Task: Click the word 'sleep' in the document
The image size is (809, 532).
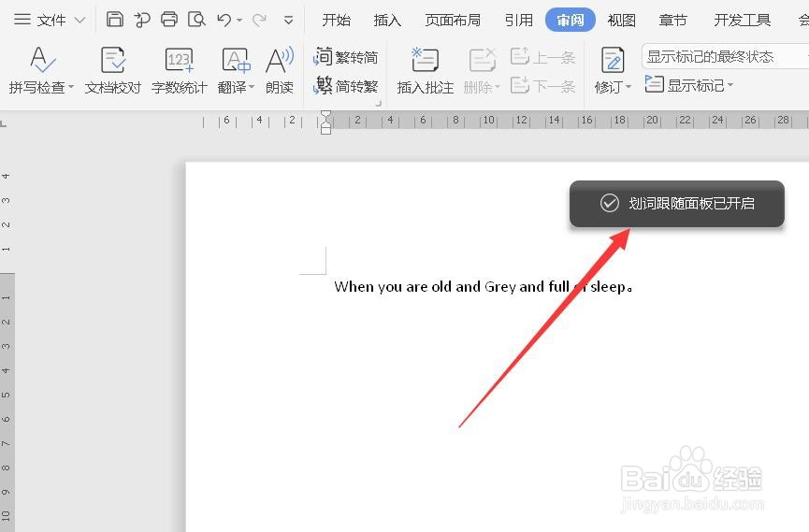Action: [608, 286]
